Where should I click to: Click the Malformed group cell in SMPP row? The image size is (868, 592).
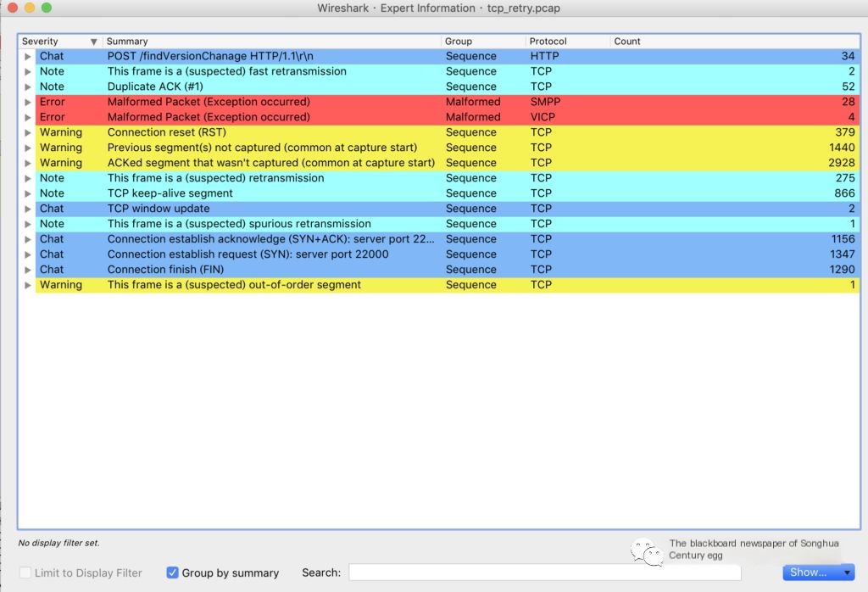[473, 102]
